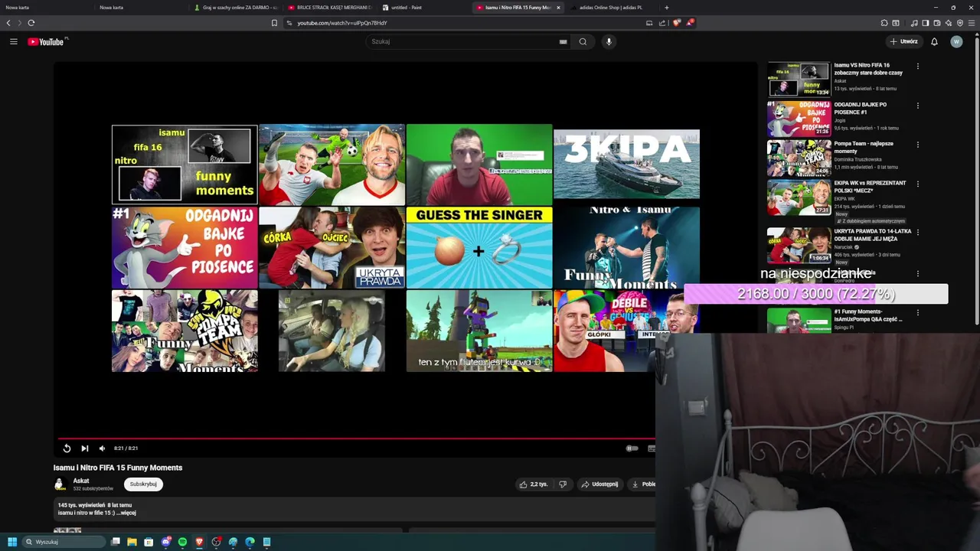Click Windows taskbar Wyszukaj search box

click(x=64, y=542)
